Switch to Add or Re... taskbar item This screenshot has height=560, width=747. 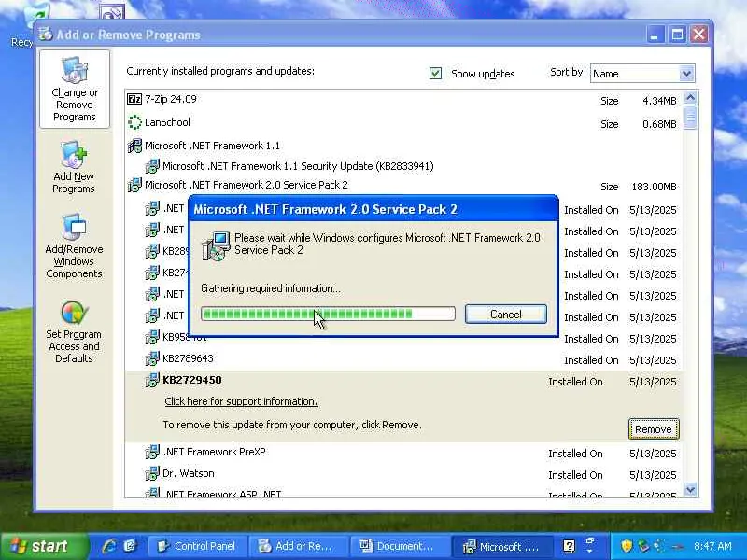[x=298, y=546]
